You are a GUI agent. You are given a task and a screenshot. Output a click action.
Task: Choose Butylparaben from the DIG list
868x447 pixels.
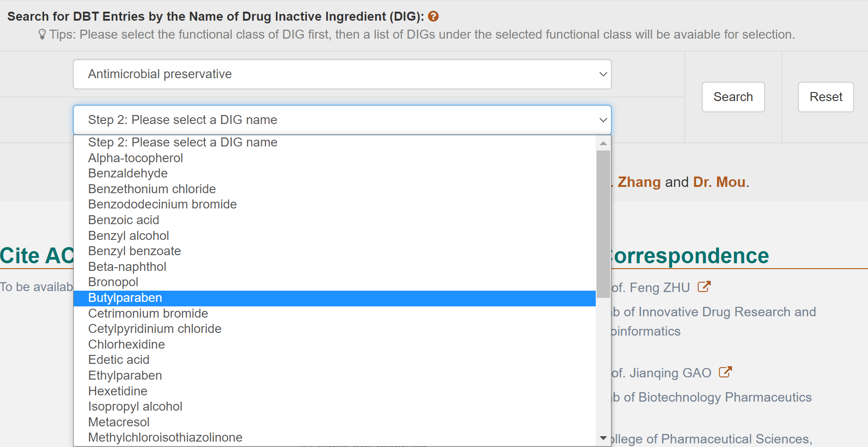pos(125,298)
